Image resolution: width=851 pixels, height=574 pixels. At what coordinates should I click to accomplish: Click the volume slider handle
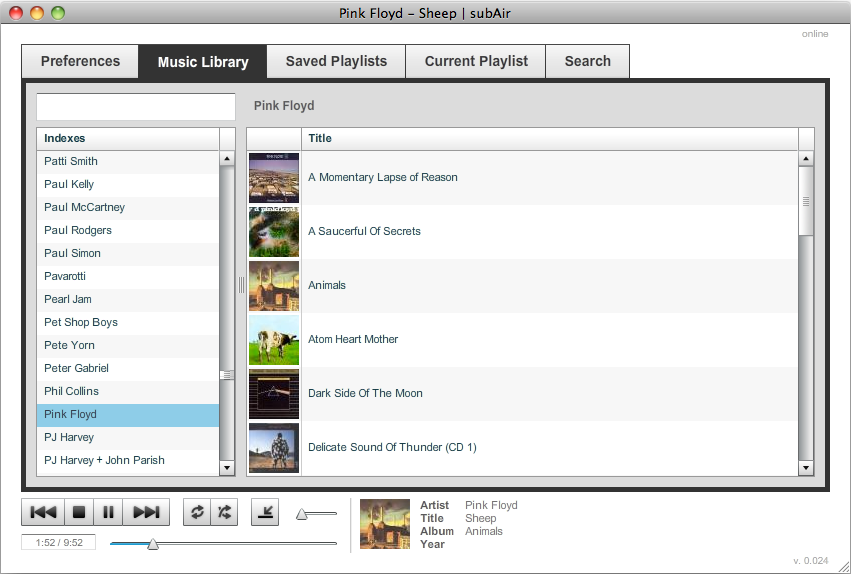(301, 514)
